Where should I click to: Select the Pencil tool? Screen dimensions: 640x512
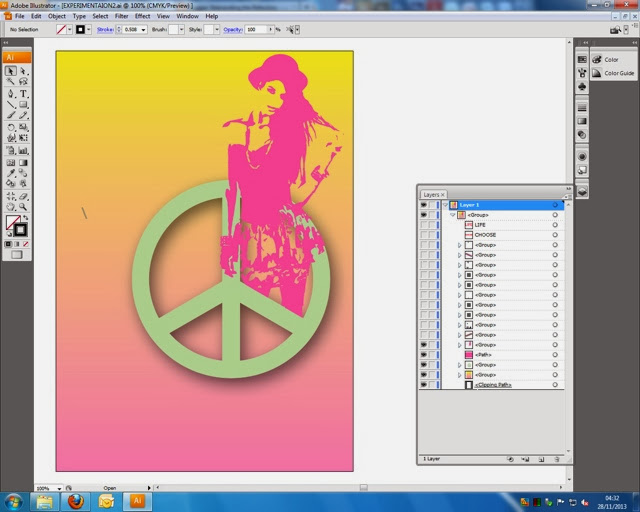23,116
